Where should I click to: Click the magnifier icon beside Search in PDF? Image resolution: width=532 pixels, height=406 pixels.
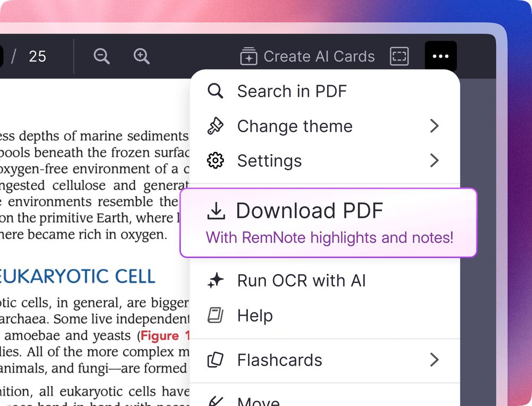[x=215, y=91]
